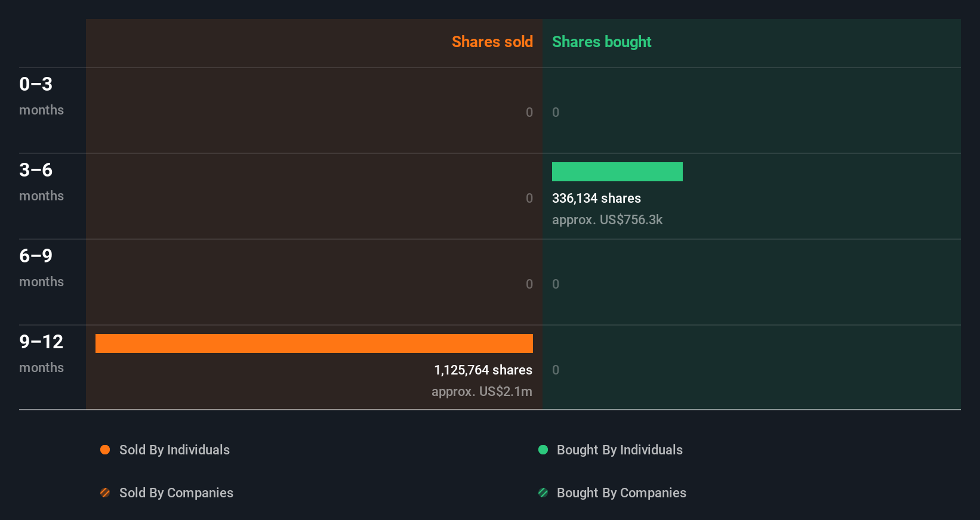Select the 6–9 months row label
The image size is (980, 520).
(41, 267)
